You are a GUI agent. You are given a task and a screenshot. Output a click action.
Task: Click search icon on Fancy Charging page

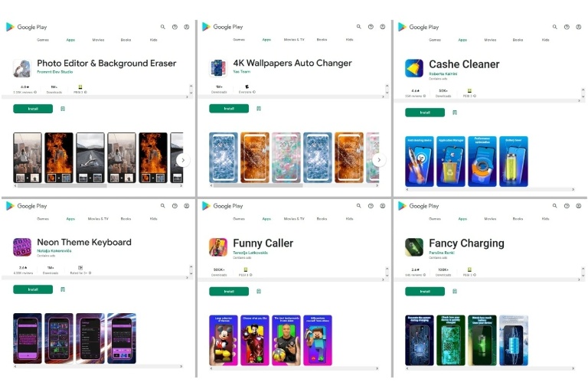click(554, 206)
